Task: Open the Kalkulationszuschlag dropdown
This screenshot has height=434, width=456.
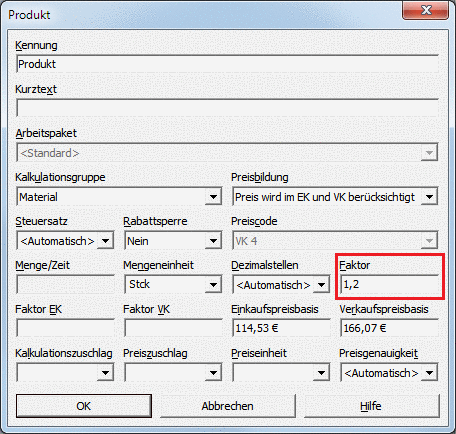Action: [105, 373]
